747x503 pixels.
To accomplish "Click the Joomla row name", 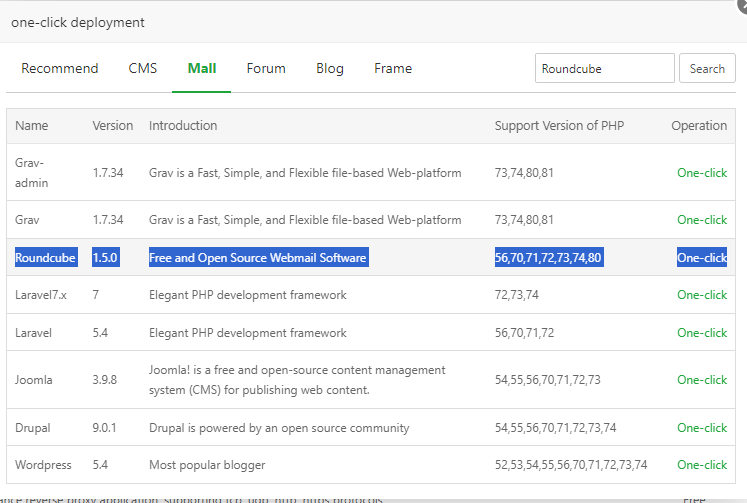I will pyautogui.click(x=34, y=380).
